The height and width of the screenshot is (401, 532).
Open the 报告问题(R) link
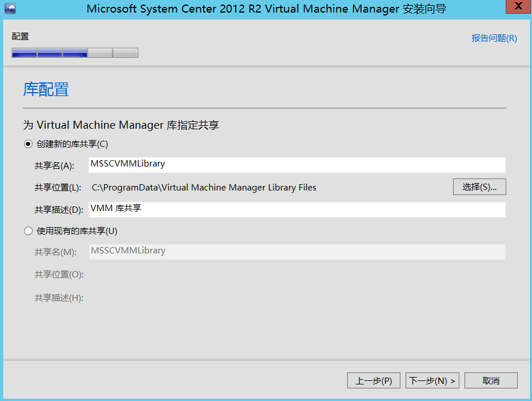[494, 38]
